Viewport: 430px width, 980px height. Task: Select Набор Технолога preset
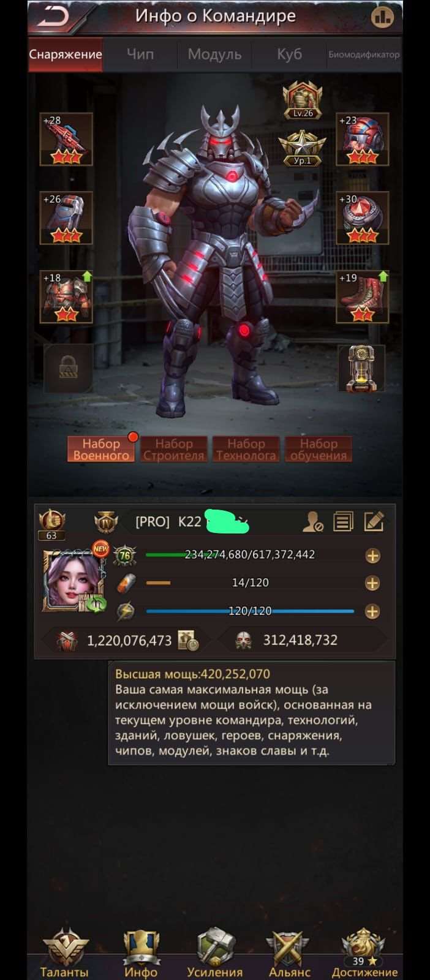click(246, 449)
